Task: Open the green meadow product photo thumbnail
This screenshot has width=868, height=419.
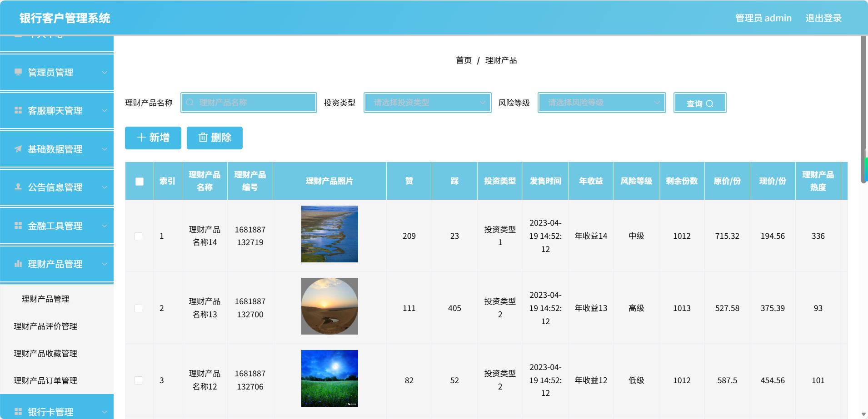Action: point(329,378)
